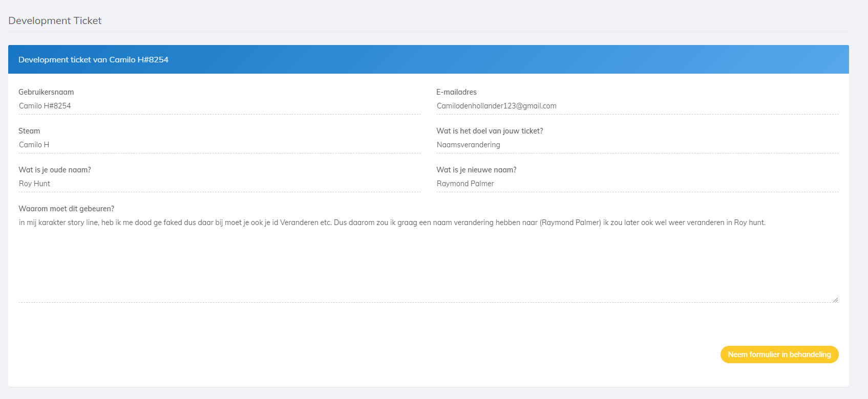Focus the Steam field containing Camilo H

click(219, 145)
